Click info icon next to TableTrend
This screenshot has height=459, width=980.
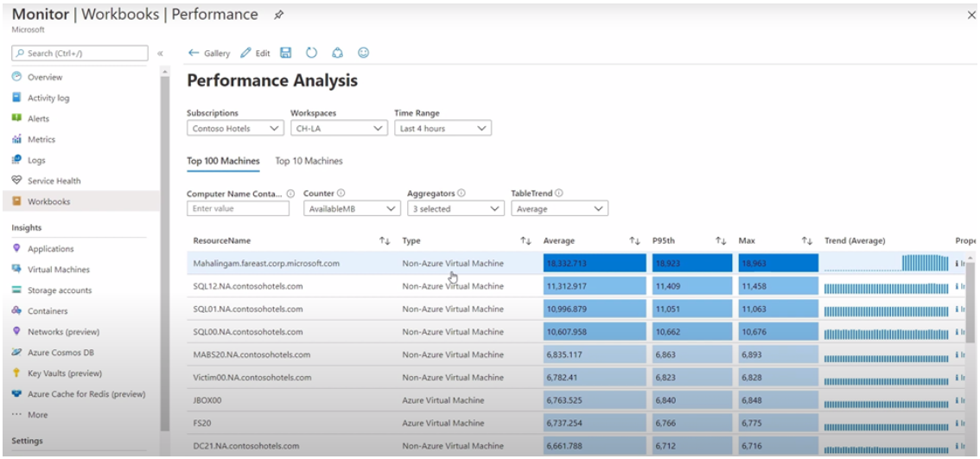coord(559,194)
